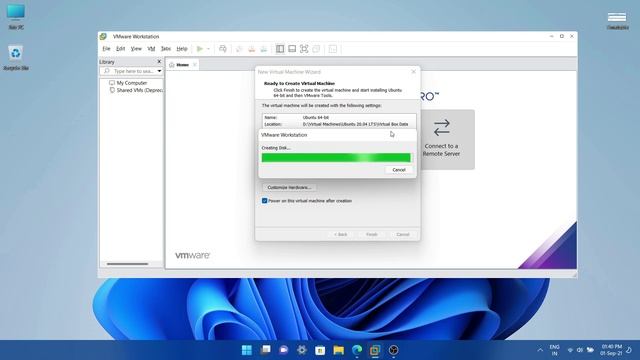
Task: Open the taskbar clock and date
Action: [611, 350]
